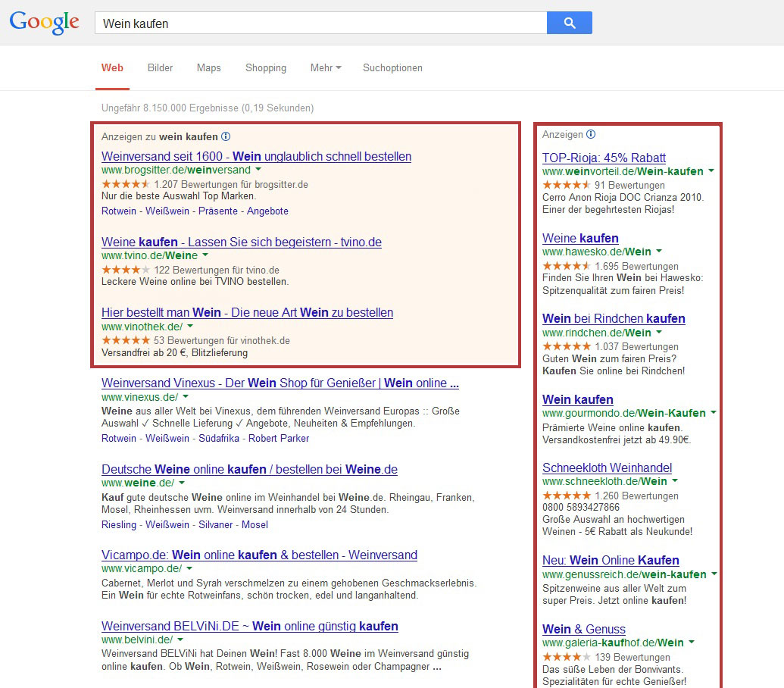Expand arrow next to www.vicampo.de/

[x=189, y=568]
